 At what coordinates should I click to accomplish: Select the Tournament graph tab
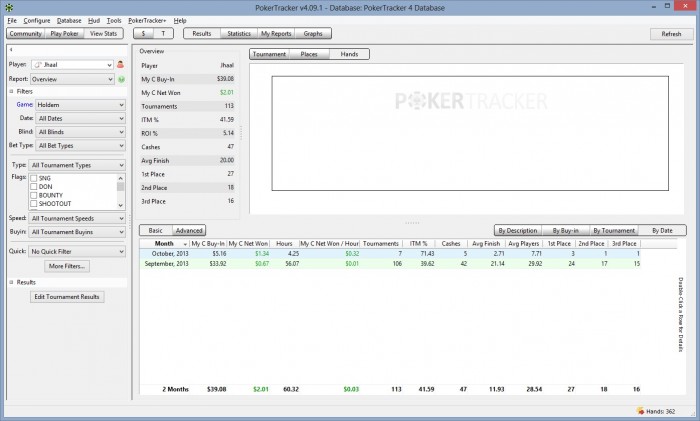tap(269, 54)
